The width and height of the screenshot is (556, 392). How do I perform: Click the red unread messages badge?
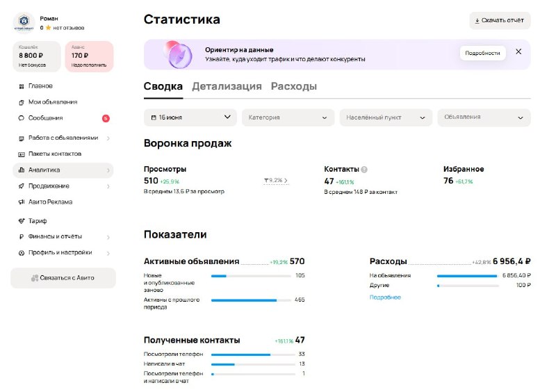coord(106,118)
